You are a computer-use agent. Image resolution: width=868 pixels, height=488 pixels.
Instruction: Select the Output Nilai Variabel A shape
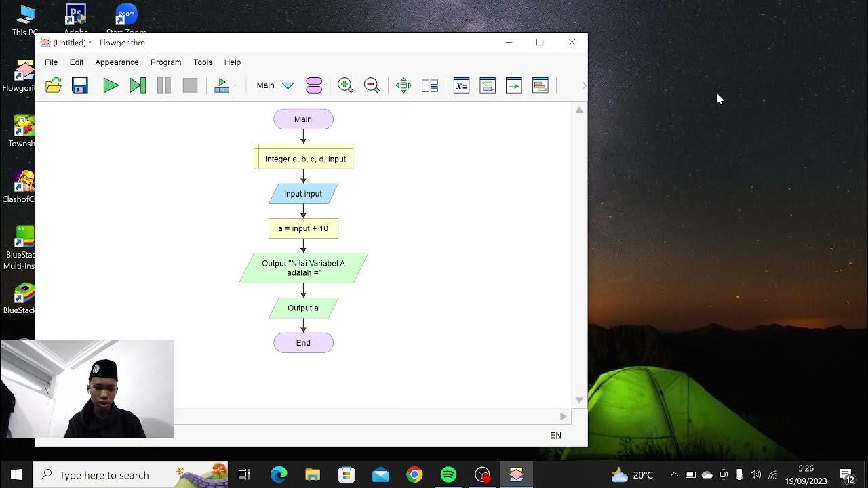(x=303, y=268)
